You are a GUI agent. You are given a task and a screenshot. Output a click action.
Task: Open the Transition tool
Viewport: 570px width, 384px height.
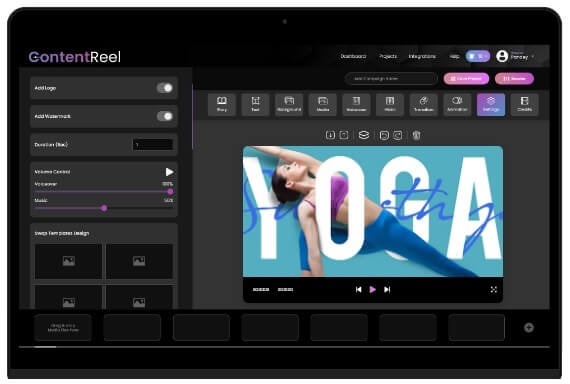424,104
